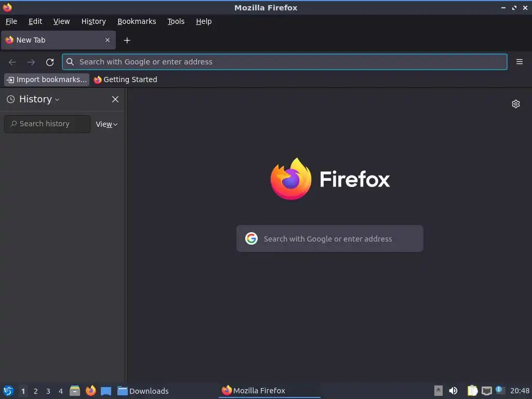Open clipboard manager tray icon
Image resolution: width=532 pixels, height=399 pixels.
click(x=472, y=391)
